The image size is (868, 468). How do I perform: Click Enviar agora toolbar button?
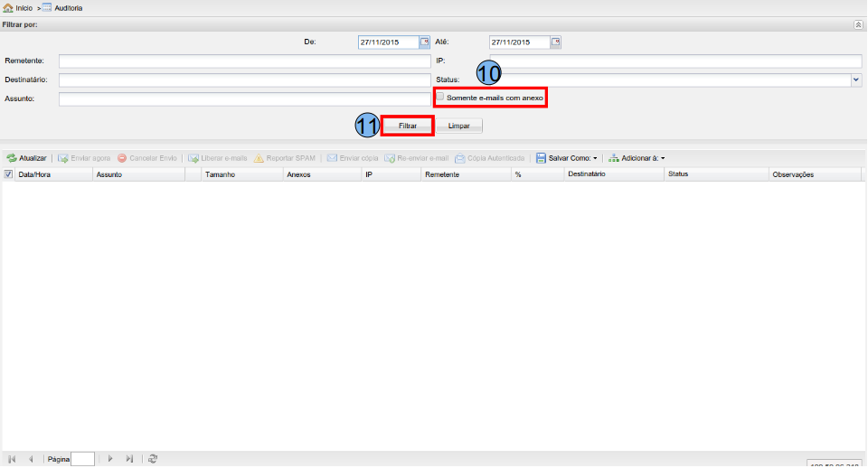[x=84, y=158]
